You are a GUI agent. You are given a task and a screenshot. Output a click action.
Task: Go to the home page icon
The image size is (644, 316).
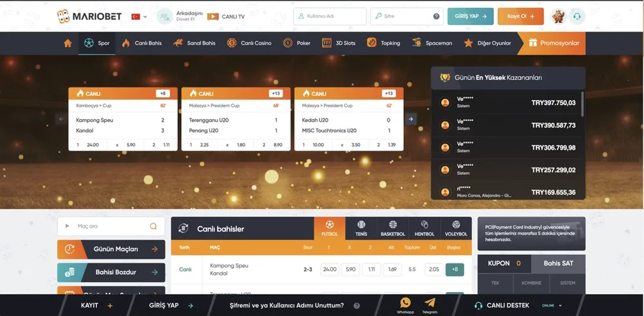coord(68,43)
